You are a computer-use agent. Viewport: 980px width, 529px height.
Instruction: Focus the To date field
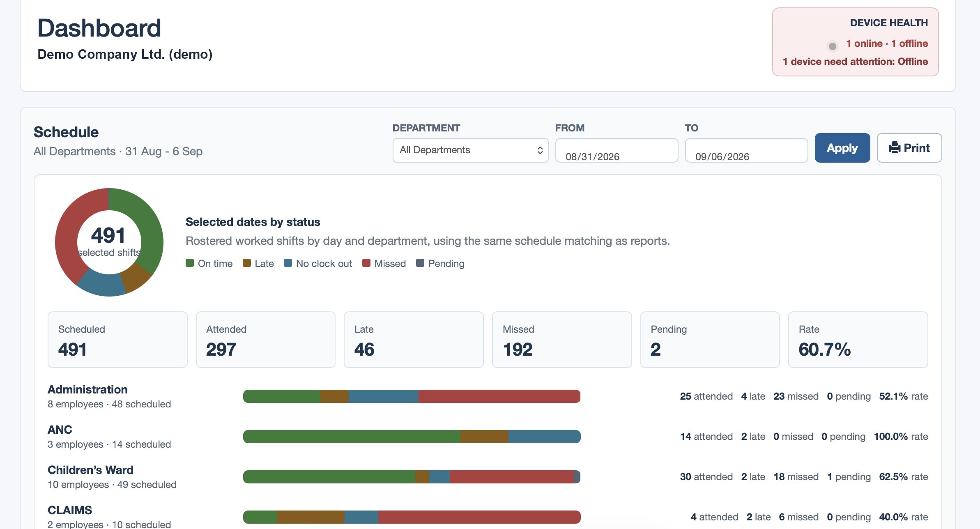click(x=746, y=150)
